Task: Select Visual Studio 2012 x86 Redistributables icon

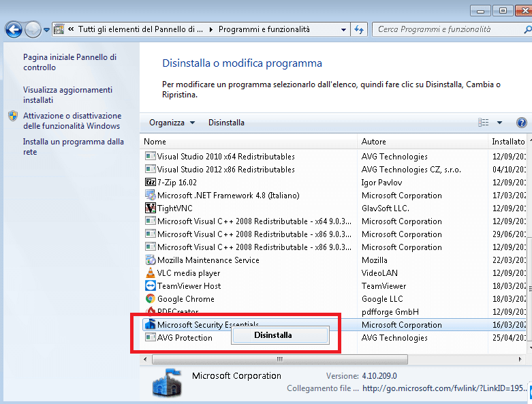Action: point(150,169)
